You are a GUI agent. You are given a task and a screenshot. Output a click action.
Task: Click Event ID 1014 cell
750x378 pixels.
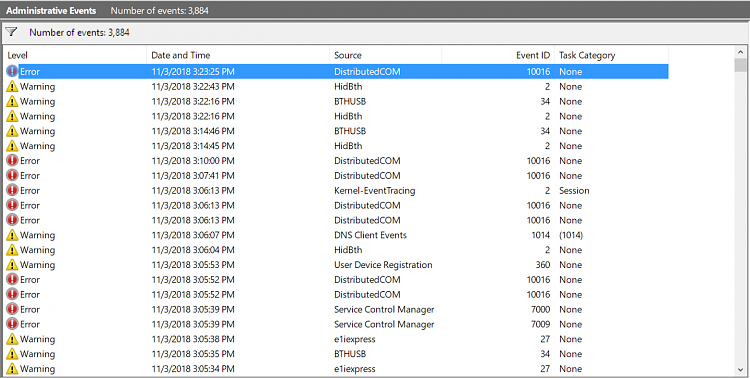click(540, 235)
